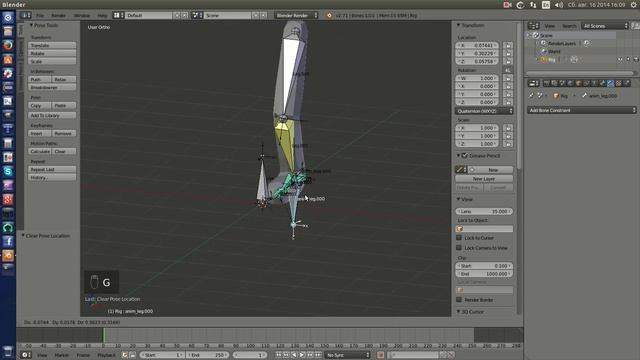
Task: Toggle renderability camera for Rig in outliner
Action: click(x=636, y=60)
